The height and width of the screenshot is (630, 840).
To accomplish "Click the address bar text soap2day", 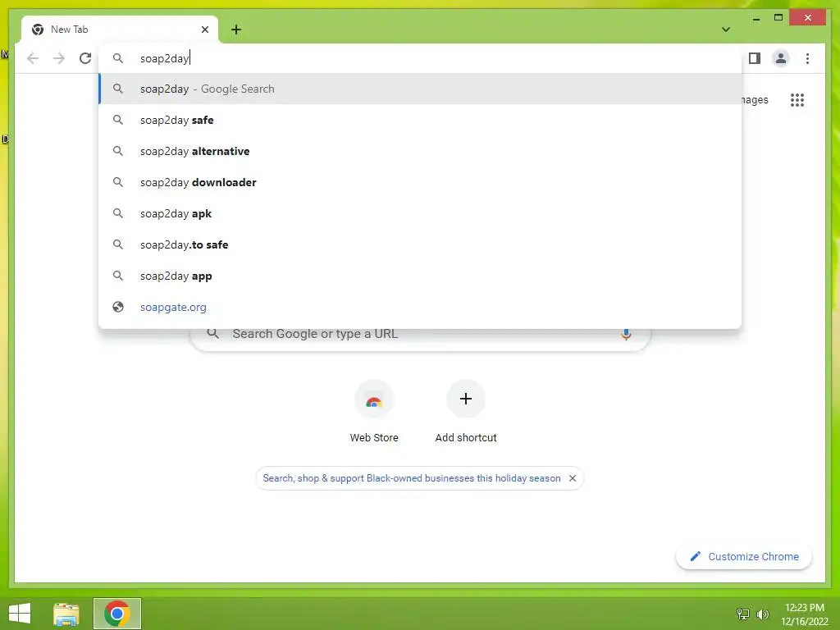I will pos(164,58).
